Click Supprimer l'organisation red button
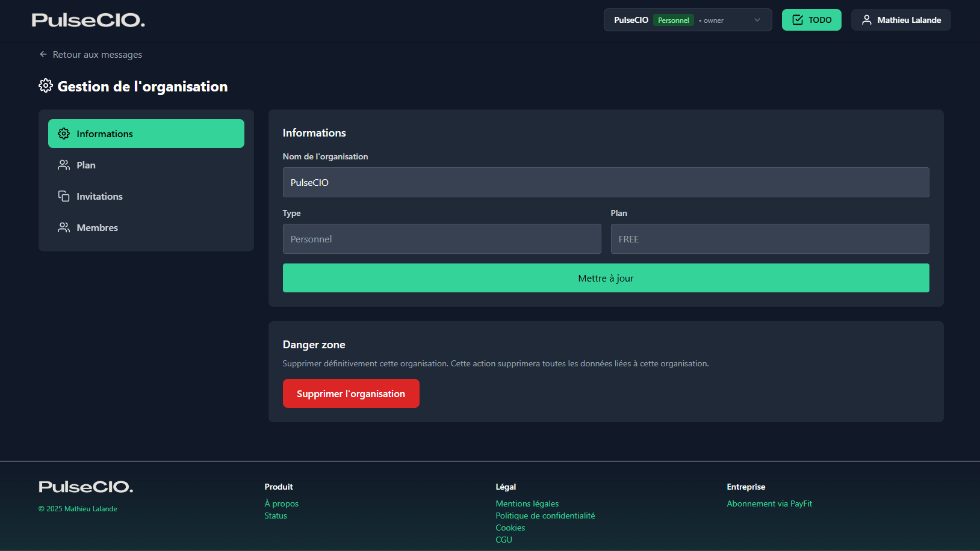 (351, 393)
